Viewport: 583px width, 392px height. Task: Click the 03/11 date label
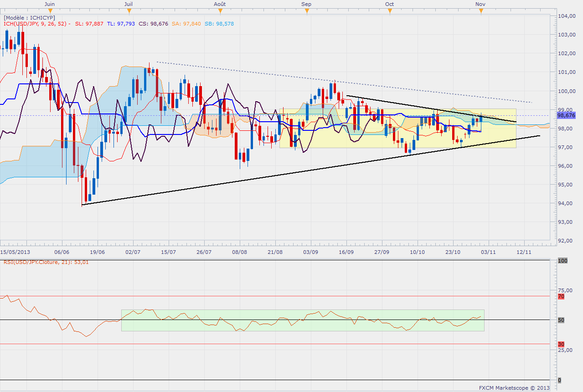pos(488,251)
